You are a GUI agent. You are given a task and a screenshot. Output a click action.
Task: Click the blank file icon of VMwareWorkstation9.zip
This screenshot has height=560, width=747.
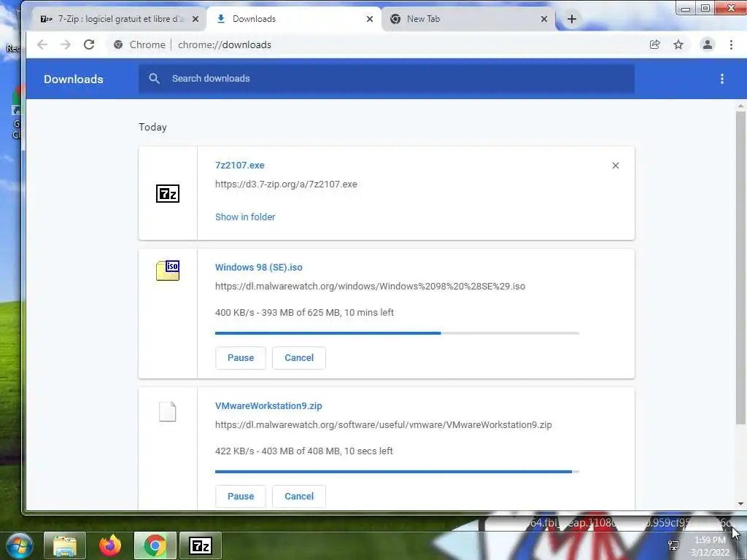[x=168, y=411]
